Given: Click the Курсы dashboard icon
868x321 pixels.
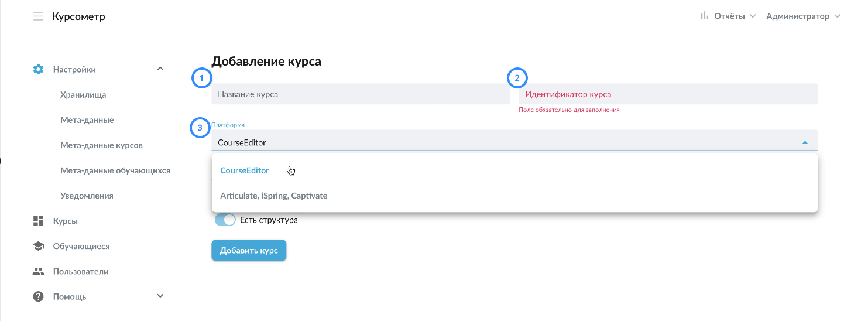Looking at the screenshot, I should click(39, 221).
